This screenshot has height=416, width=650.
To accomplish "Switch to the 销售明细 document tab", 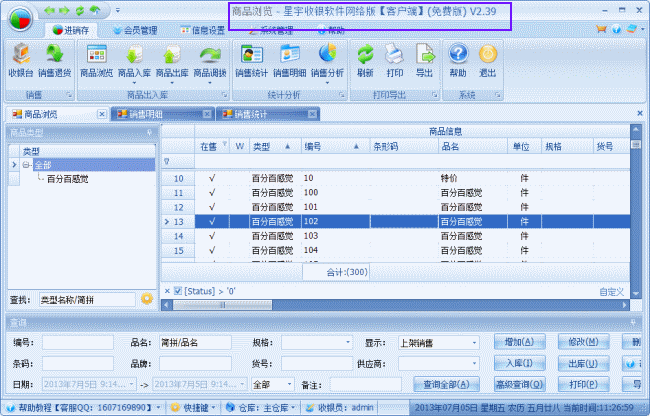I will coord(162,114).
